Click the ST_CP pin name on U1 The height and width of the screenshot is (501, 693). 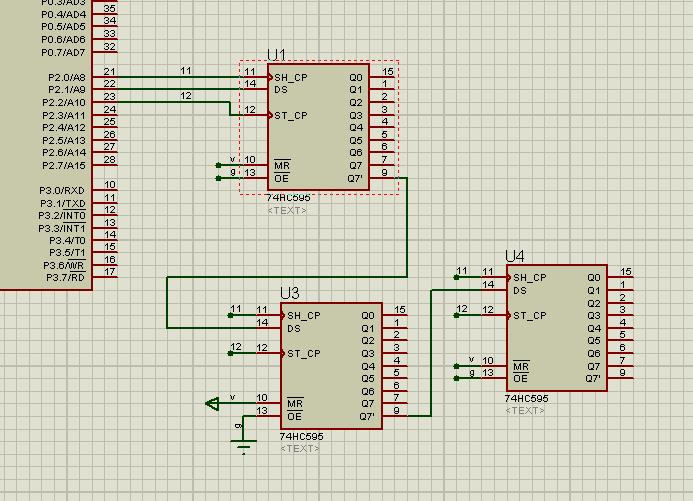pyautogui.click(x=291, y=116)
